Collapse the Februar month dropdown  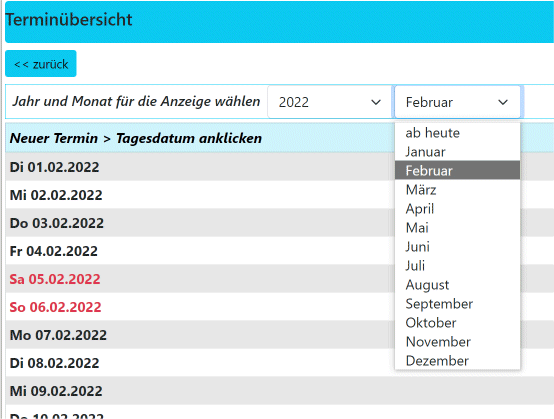point(458,102)
